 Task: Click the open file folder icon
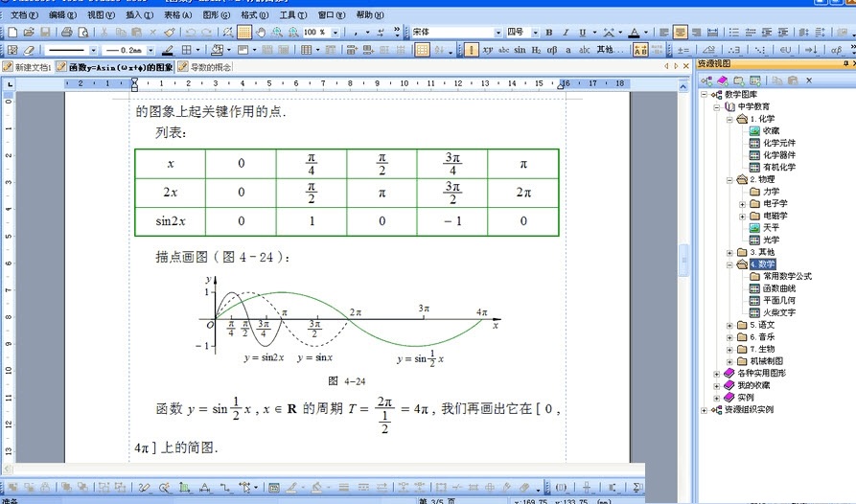coord(29,33)
